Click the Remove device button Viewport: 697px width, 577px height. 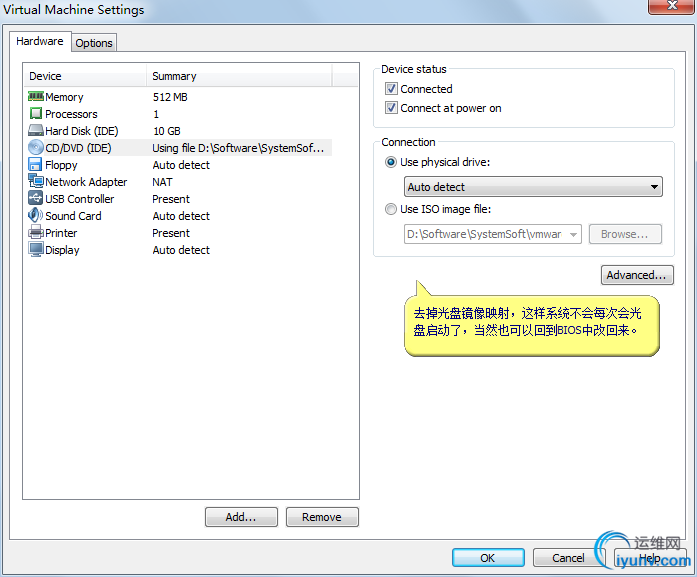322,517
